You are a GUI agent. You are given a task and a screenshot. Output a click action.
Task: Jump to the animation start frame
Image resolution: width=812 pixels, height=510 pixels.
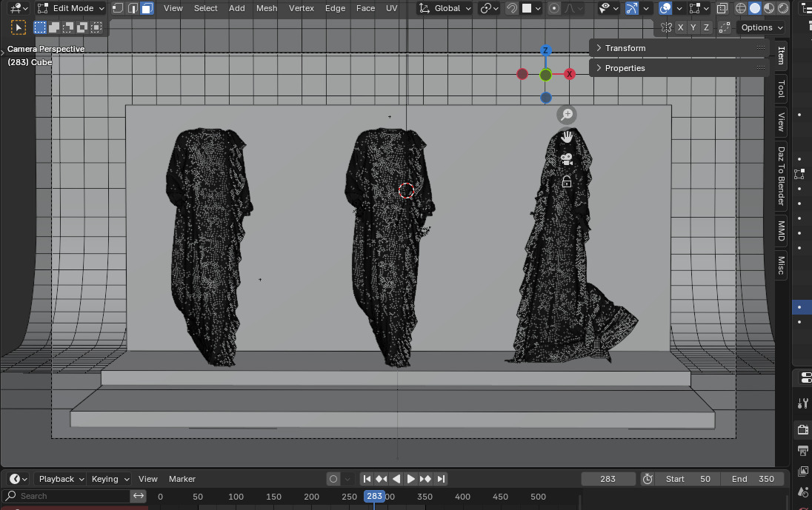(367, 479)
